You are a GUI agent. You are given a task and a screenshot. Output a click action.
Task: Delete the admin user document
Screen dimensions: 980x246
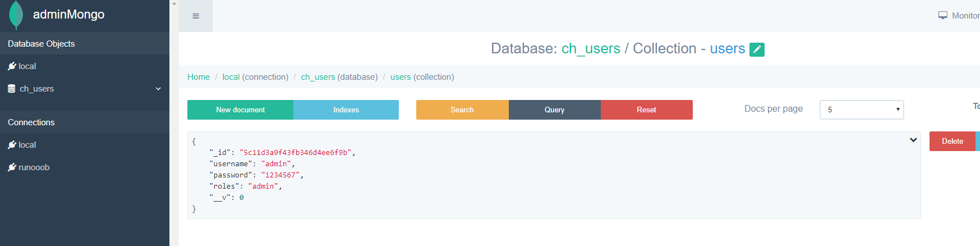pyautogui.click(x=952, y=141)
